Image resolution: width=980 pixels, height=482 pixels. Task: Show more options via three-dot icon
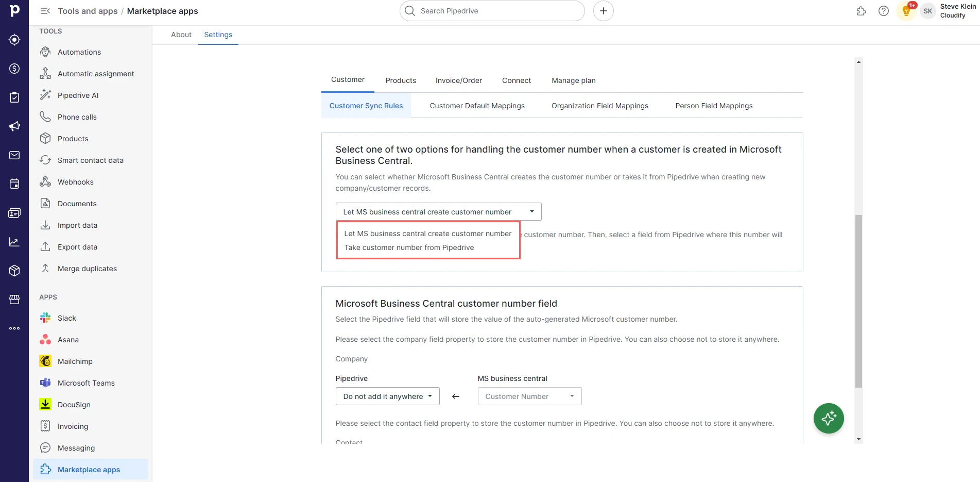pos(14,328)
